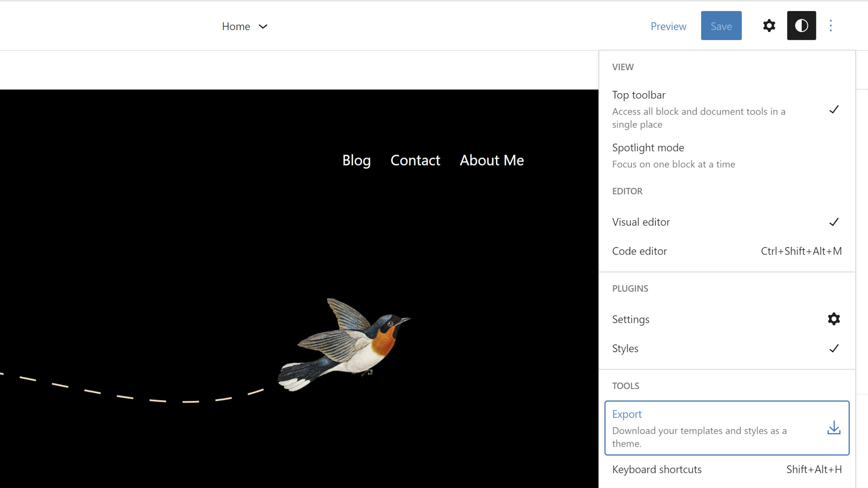Viewport: 868px width, 488px height.
Task: Close the three-dot options menu
Action: pos(830,26)
